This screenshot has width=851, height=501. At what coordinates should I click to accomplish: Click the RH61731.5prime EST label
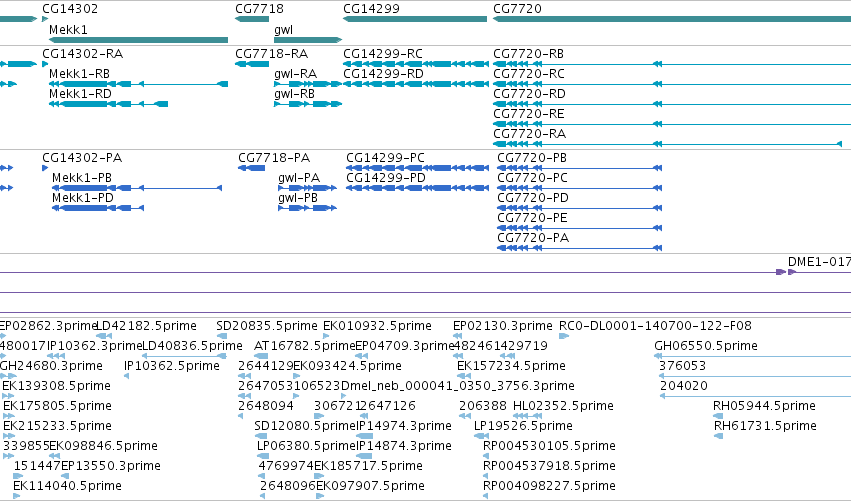point(765,426)
